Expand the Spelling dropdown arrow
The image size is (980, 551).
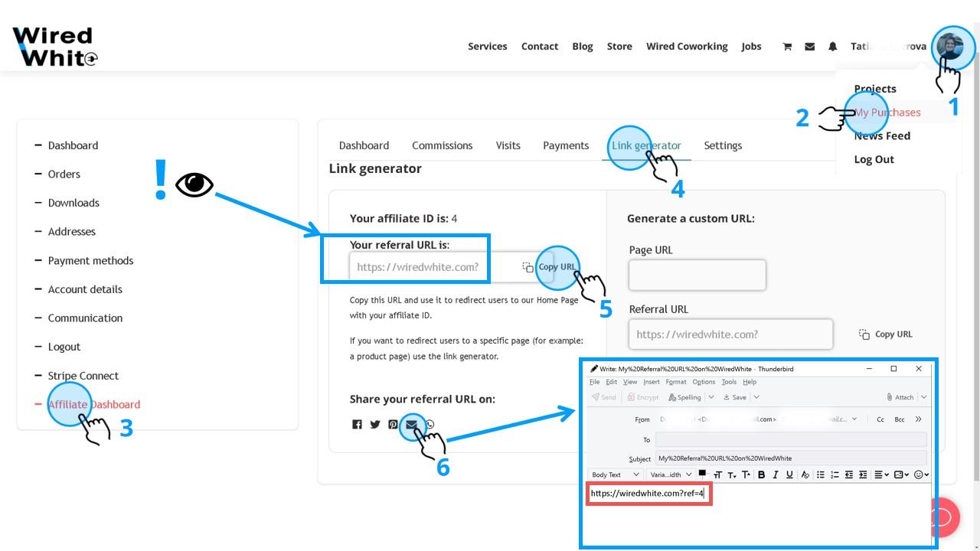[x=711, y=397]
